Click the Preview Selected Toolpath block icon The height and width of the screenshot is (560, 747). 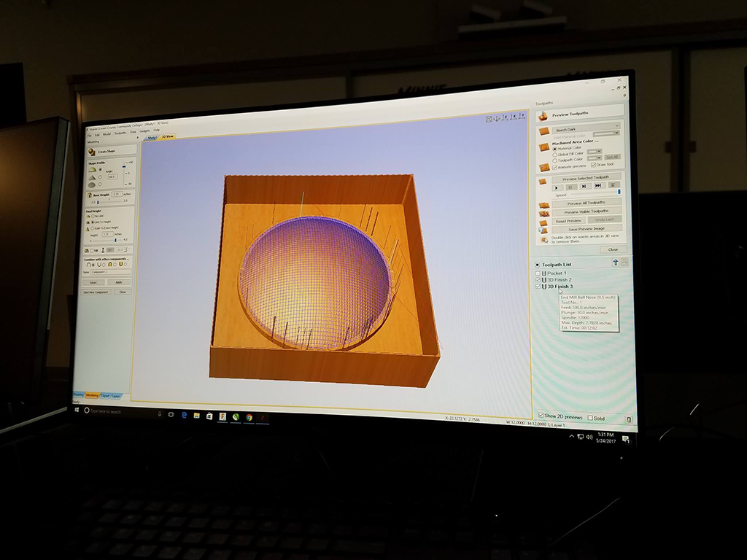tap(543, 182)
